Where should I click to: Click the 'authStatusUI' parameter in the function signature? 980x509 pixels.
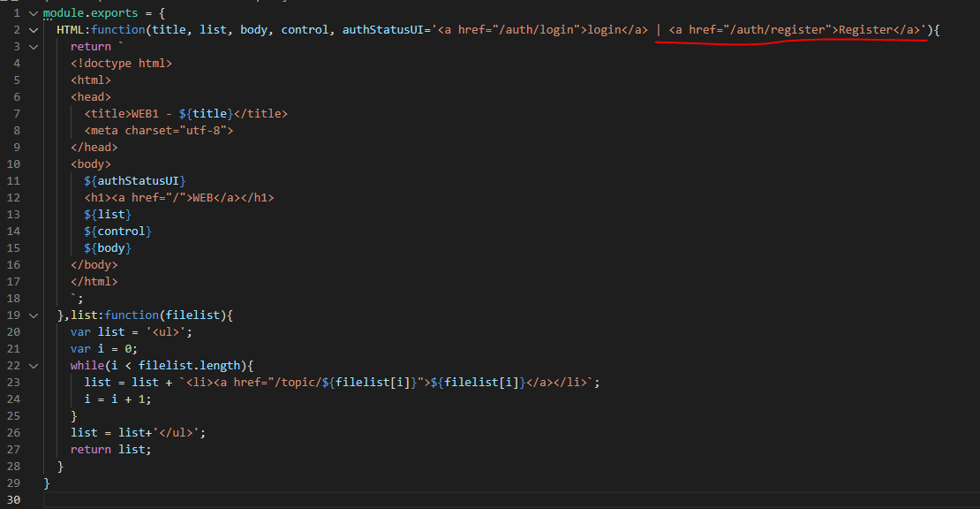[x=383, y=30]
